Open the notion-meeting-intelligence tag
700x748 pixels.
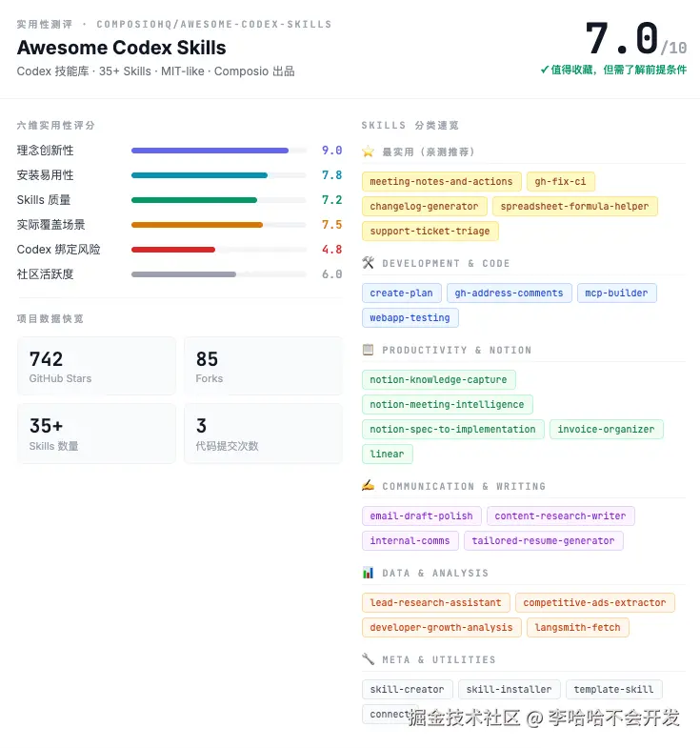(447, 405)
